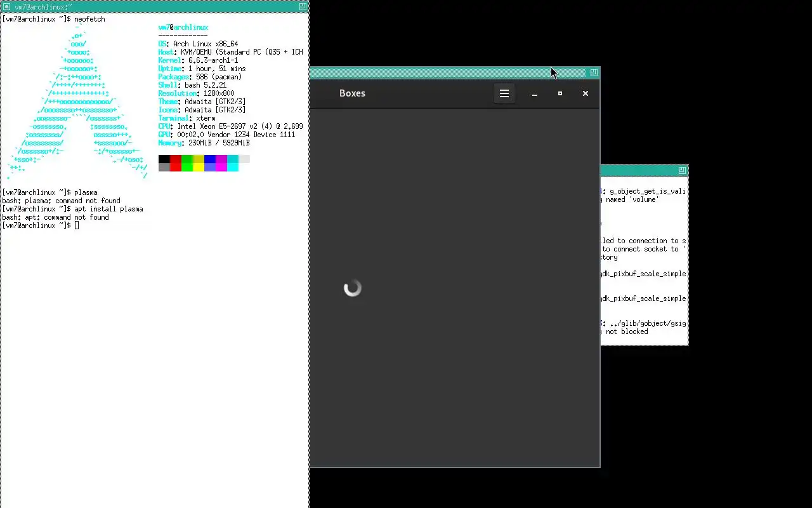
Task: Click the titlebar icon of the background log window
Action: coord(682,170)
